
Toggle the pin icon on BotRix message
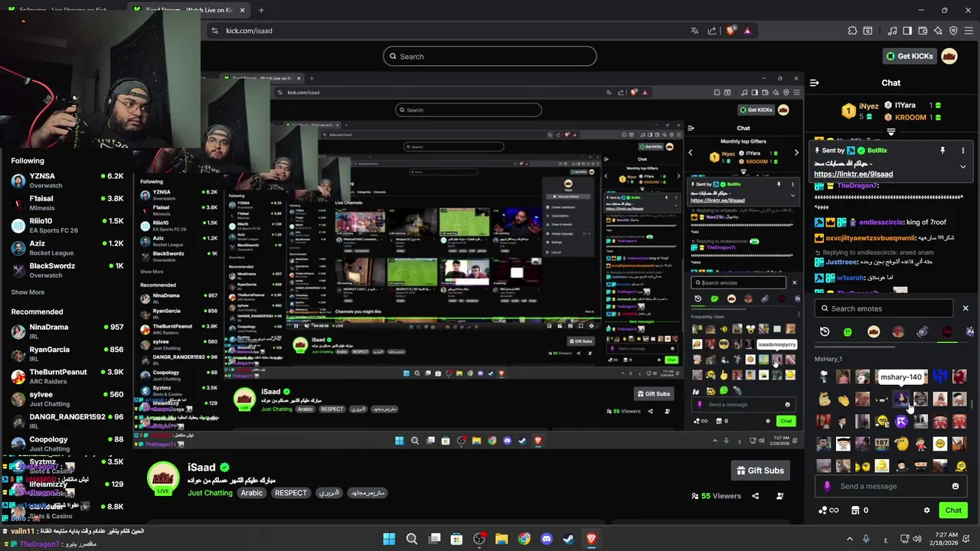click(942, 151)
